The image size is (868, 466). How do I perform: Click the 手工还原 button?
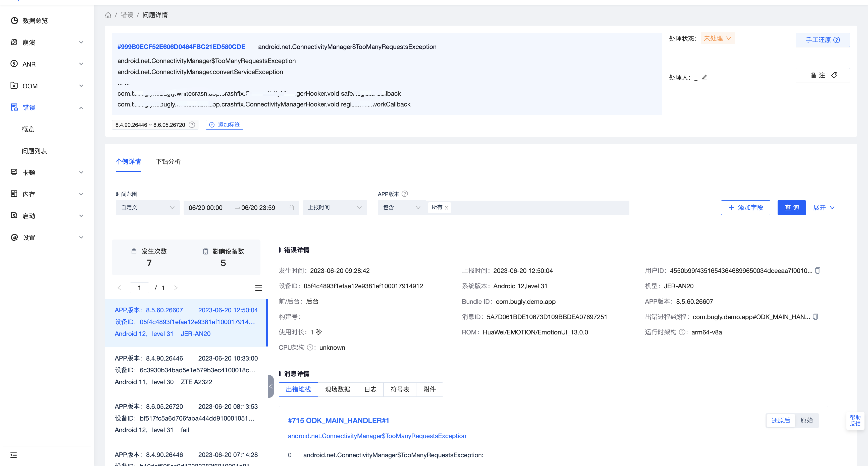pyautogui.click(x=823, y=40)
